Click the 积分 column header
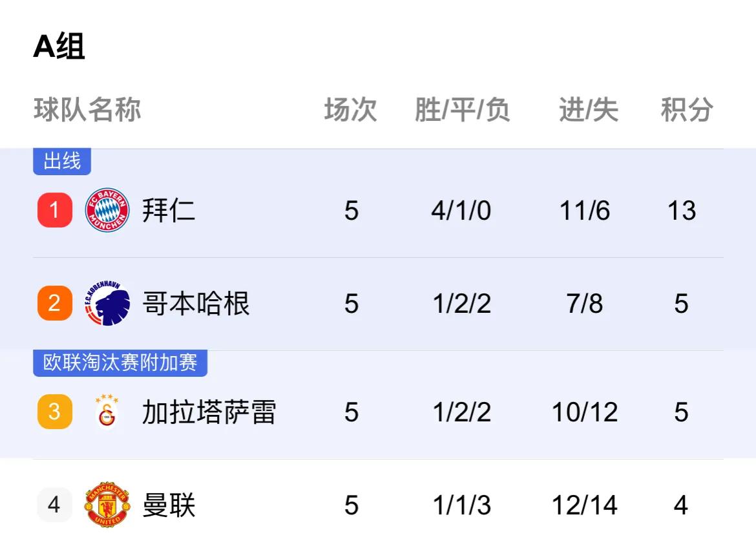The width and height of the screenshot is (756, 550). 687,109
